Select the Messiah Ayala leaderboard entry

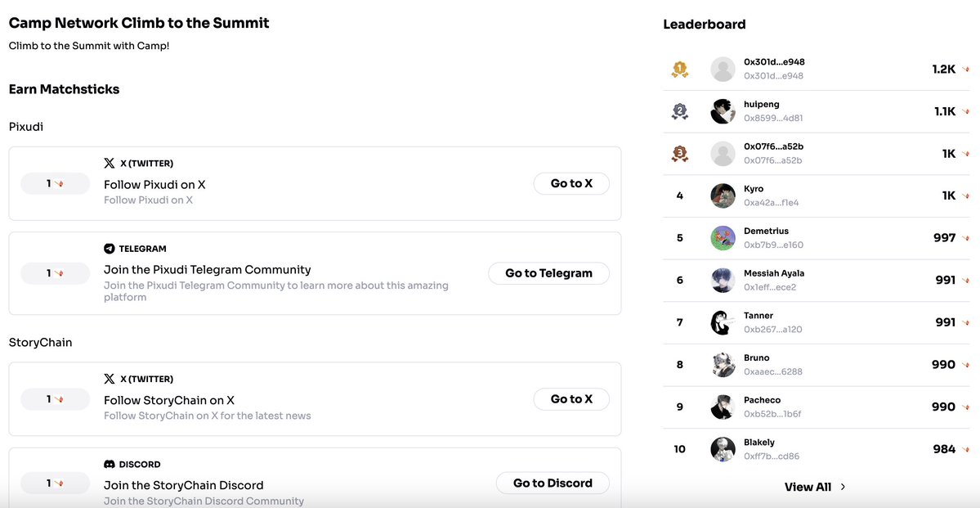pyautogui.click(x=817, y=281)
